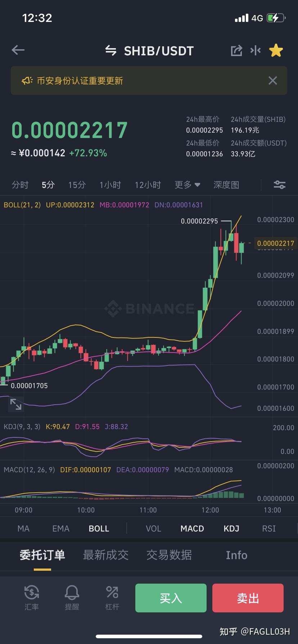Screen dimensions: 298x644
Task: Toggle the KDJ sub-indicator
Action: click(x=231, y=529)
